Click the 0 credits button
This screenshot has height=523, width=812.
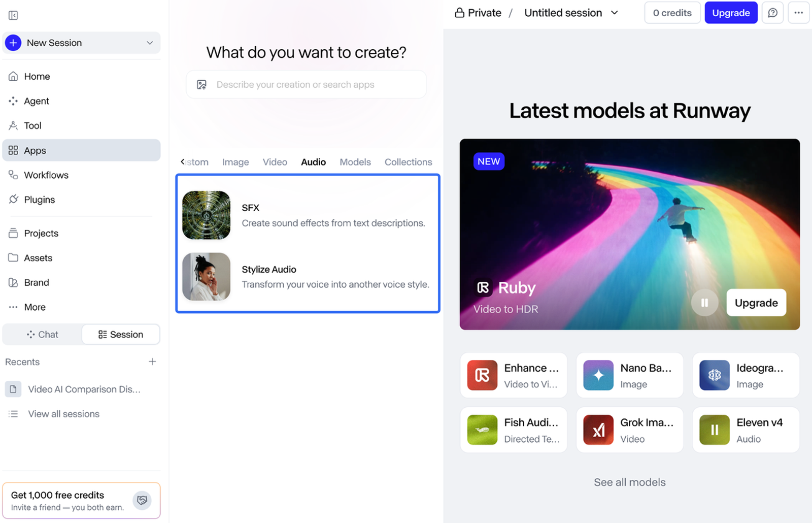(672, 13)
